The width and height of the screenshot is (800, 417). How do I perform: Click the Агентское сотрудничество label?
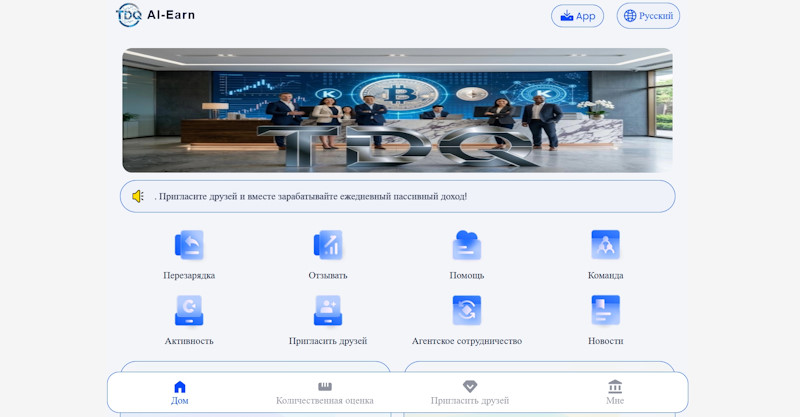point(467,341)
